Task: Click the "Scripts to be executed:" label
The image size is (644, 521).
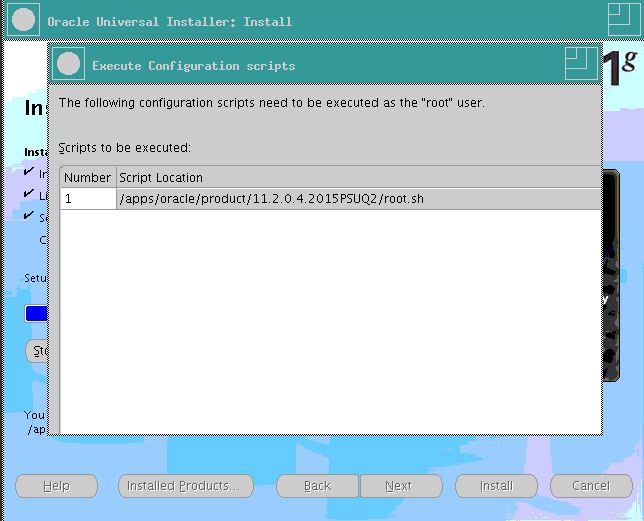Action: pyautogui.click(x=124, y=148)
